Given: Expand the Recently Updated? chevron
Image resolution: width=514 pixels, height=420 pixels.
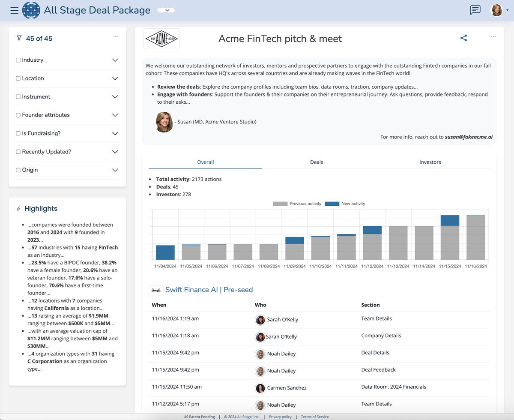Looking at the screenshot, I should [x=115, y=152].
